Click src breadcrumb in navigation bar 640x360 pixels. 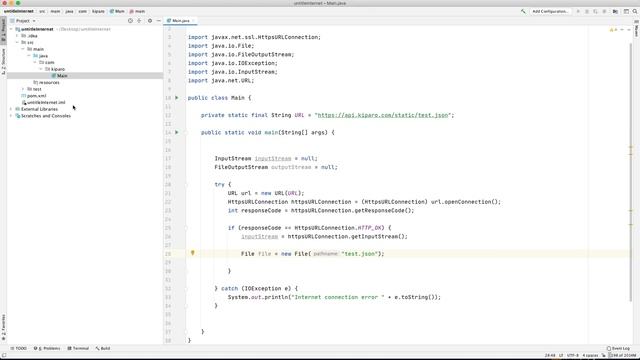coord(42,11)
